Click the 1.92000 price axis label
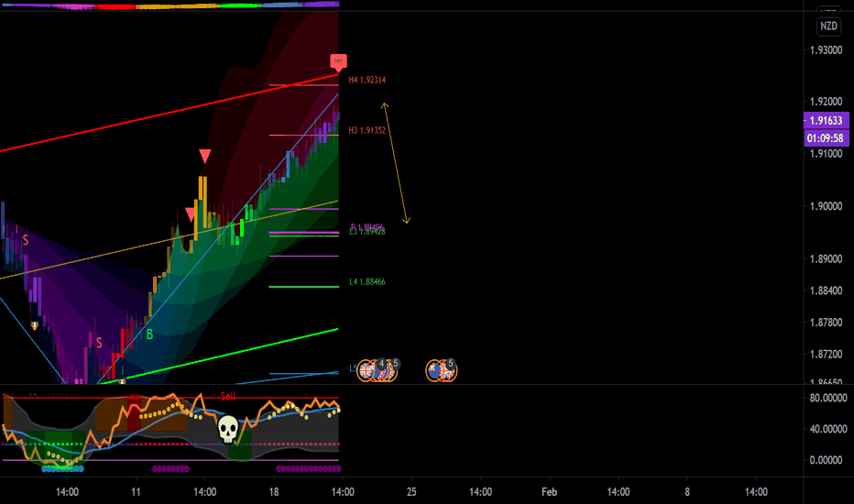 826,102
